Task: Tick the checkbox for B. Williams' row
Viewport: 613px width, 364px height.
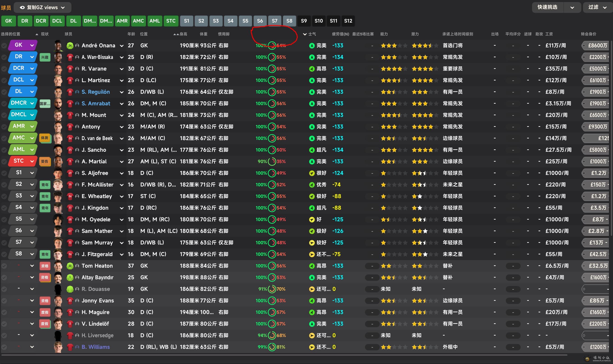Action: pyautogui.click(x=4, y=347)
